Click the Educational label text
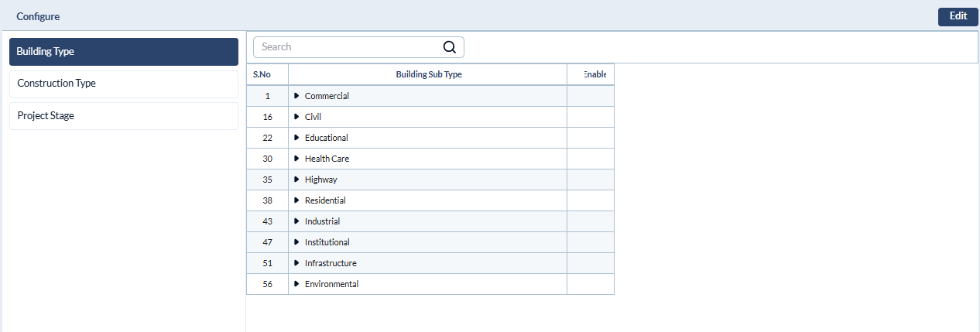 (327, 138)
